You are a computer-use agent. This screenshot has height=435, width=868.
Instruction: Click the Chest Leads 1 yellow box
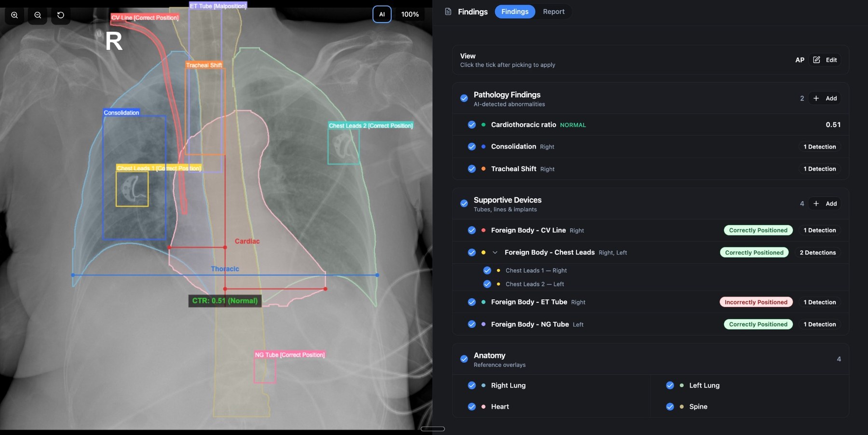tap(132, 189)
